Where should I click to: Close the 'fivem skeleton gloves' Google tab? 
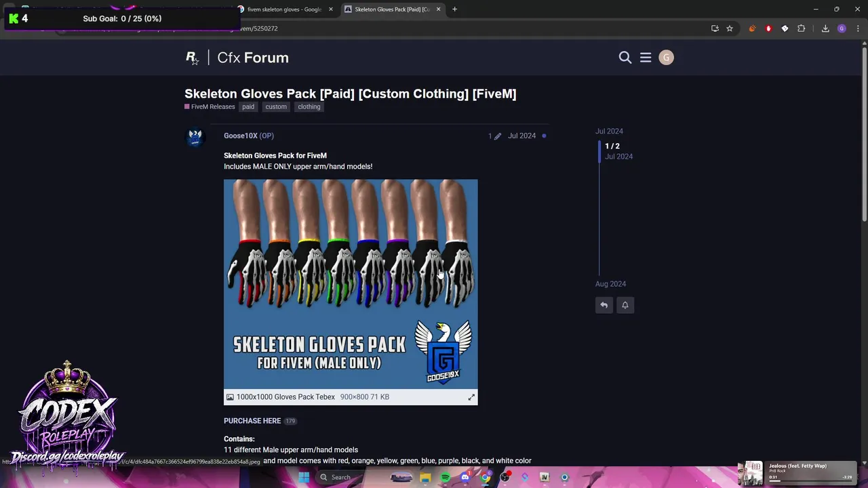coord(331,9)
